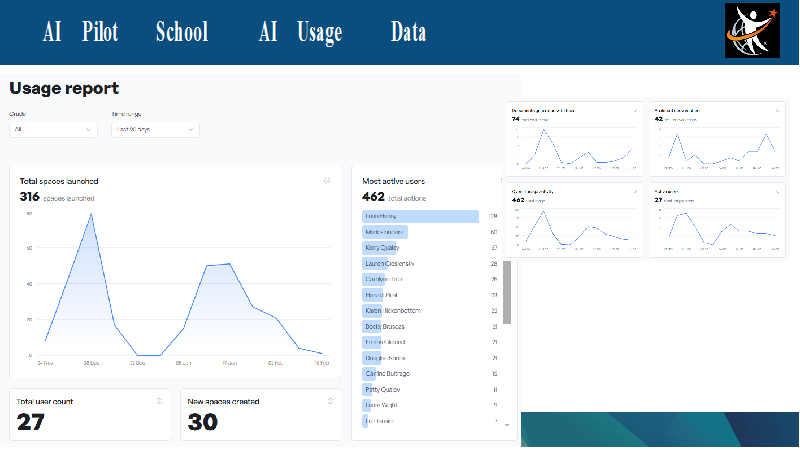Click the 462 total actions value in Most active users
The height and width of the screenshot is (450, 800).
[x=394, y=197]
